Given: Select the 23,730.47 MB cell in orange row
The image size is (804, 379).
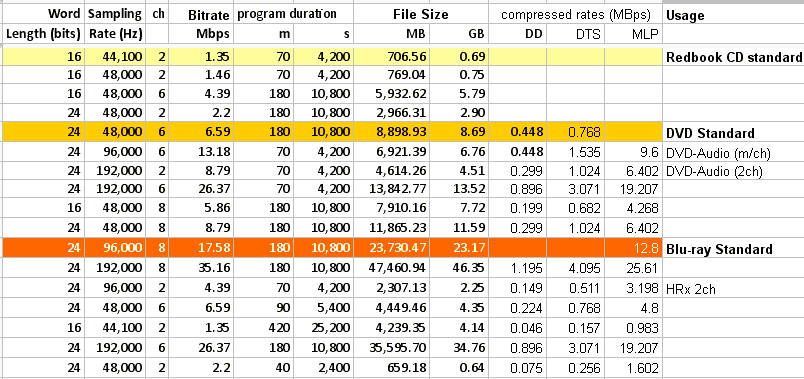Looking at the screenshot, I should tap(392, 249).
